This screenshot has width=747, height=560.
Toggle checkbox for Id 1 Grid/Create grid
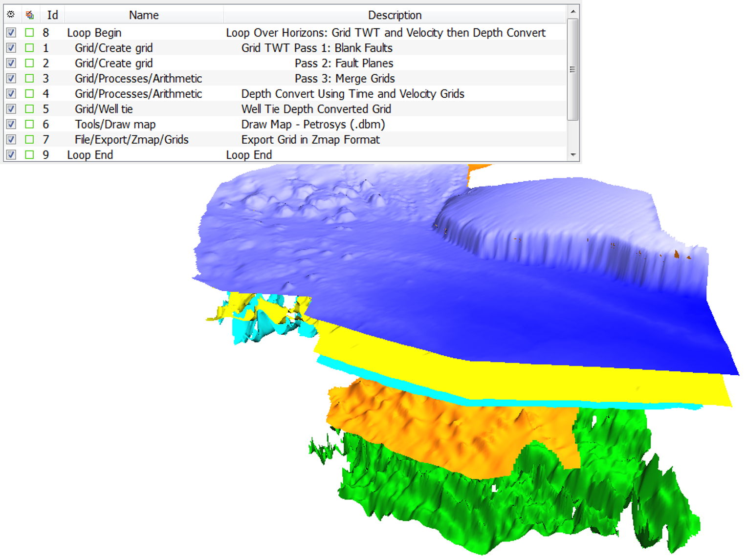click(11, 48)
